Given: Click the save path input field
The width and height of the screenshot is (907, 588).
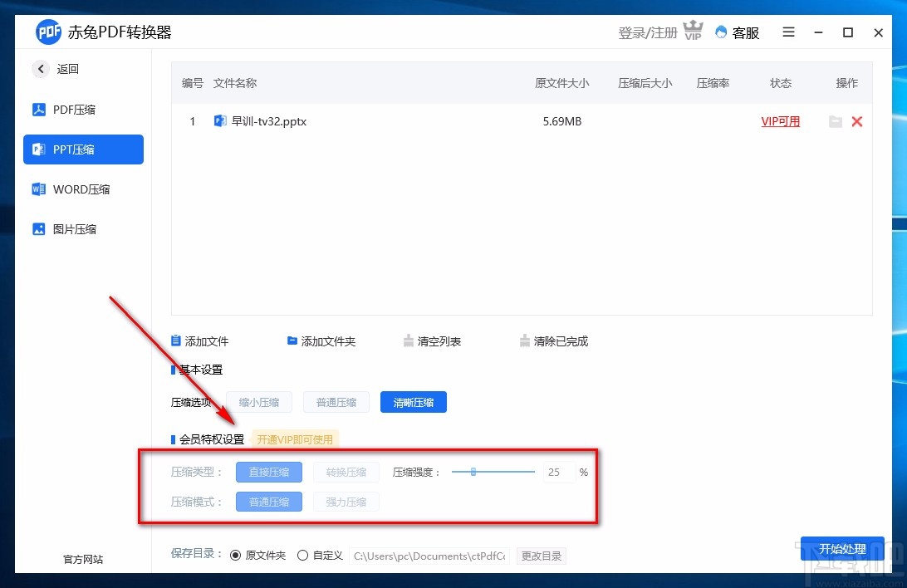Looking at the screenshot, I should (429, 555).
